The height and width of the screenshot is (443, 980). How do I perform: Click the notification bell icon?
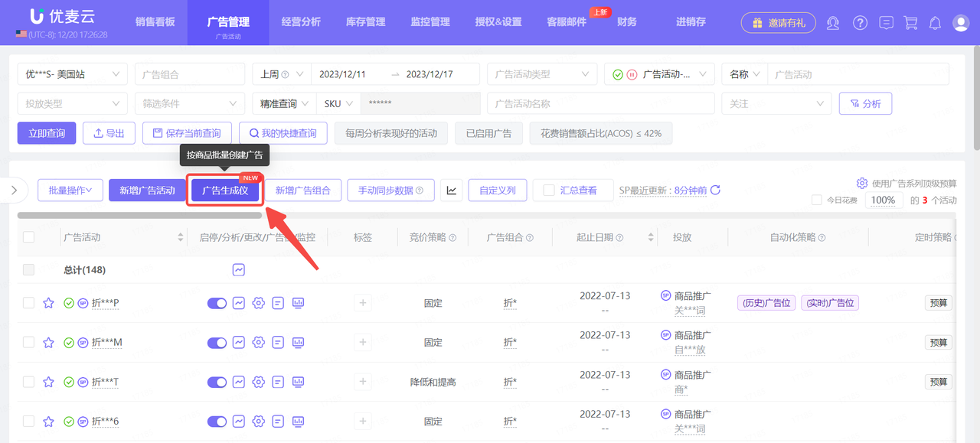pyautogui.click(x=935, y=23)
